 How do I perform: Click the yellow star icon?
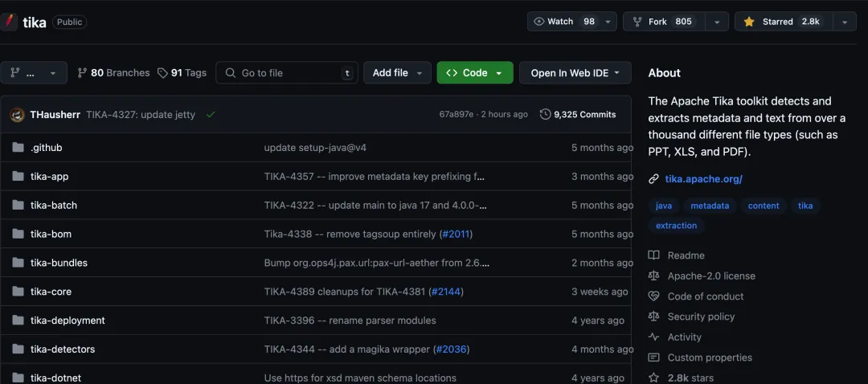(749, 22)
